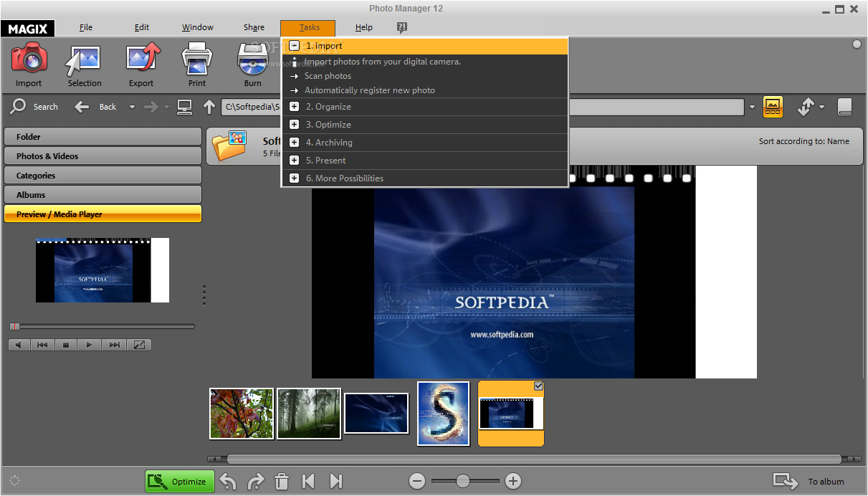The width and height of the screenshot is (868, 496).
Task: Skip to next track in player
Action: coord(114,345)
